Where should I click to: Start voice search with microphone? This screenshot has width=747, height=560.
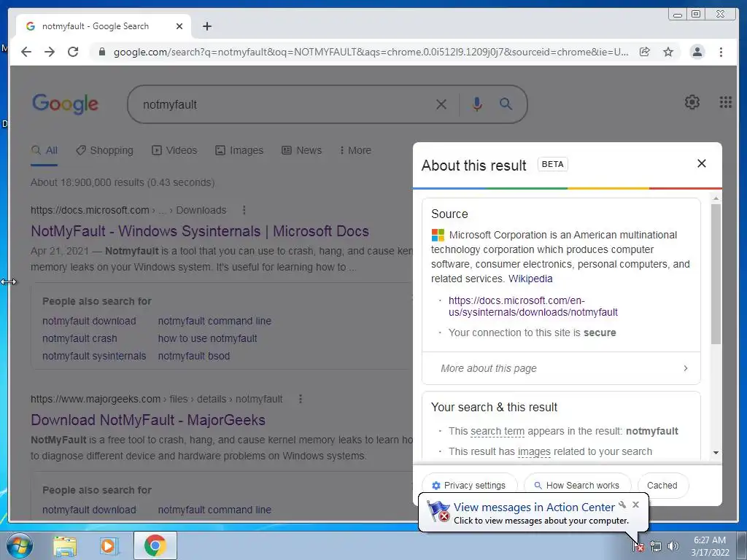coord(477,104)
